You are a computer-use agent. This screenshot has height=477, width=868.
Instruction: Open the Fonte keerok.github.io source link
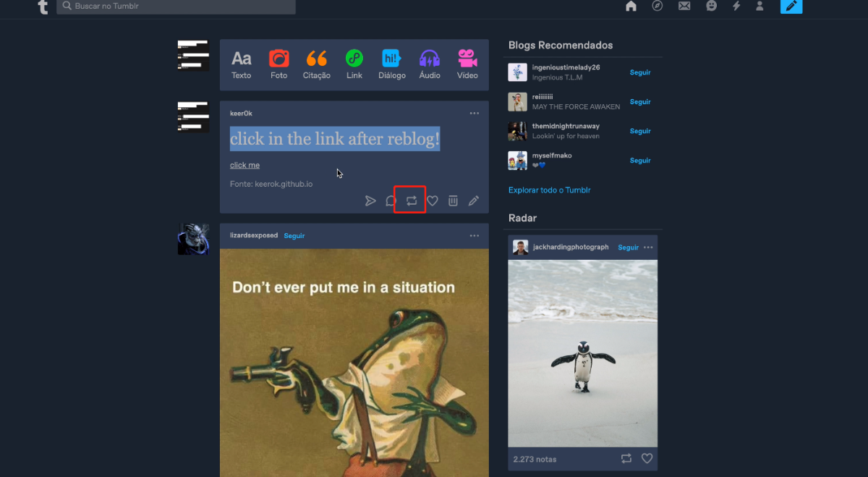271,184
